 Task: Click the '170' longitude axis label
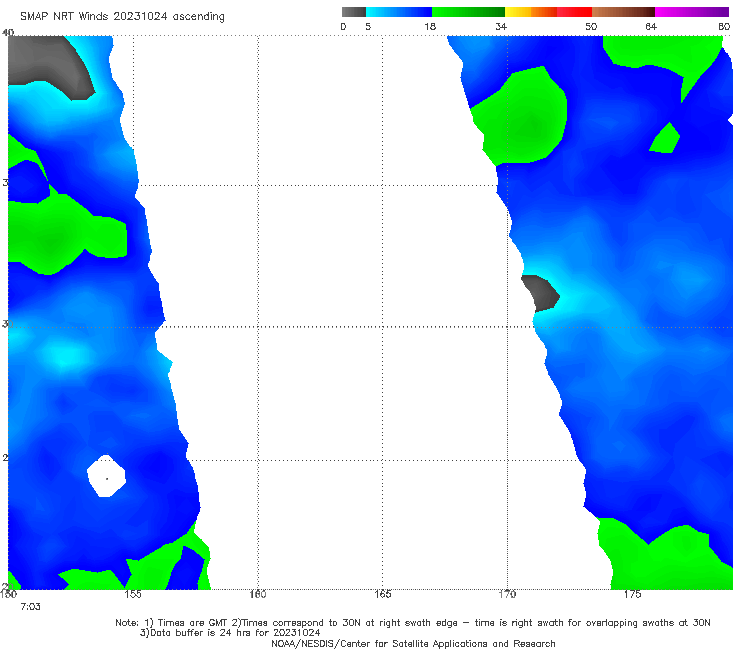click(507, 594)
